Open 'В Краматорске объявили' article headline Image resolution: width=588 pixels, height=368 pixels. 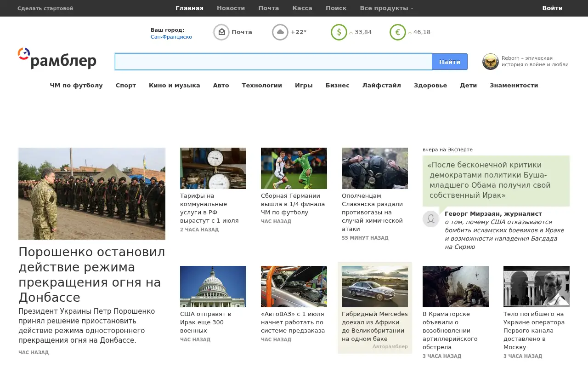point(450,331)
